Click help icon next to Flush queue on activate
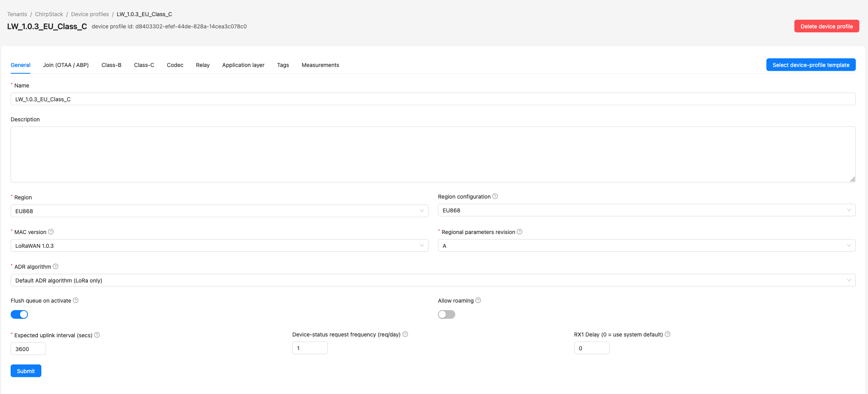The image size is (868, 394). [x=76, y=300]
